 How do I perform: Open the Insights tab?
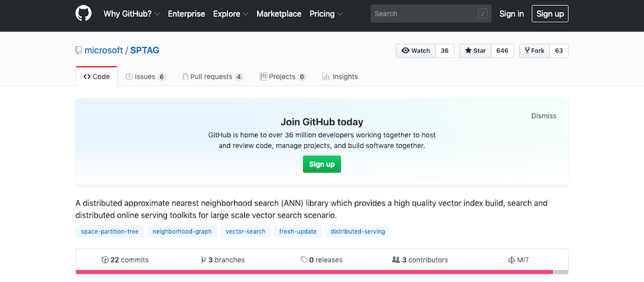pyautogui.click(x=340, y=77)
